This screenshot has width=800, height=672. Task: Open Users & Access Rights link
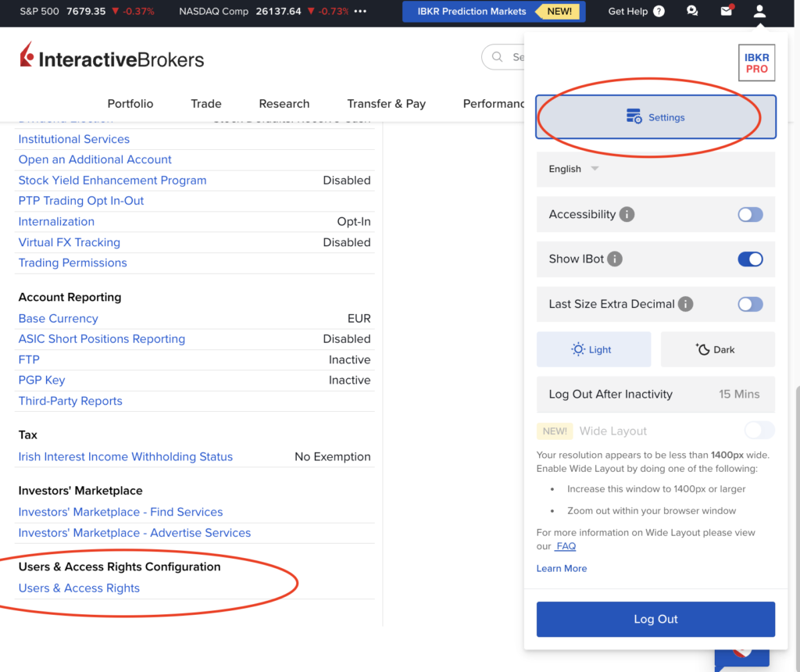click(79, 588)
